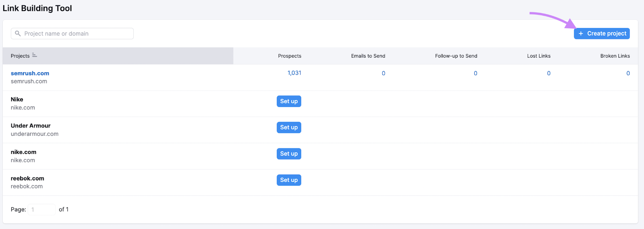
Task: Open the 1,031 prospects link
Action: [x=294, y=73]
